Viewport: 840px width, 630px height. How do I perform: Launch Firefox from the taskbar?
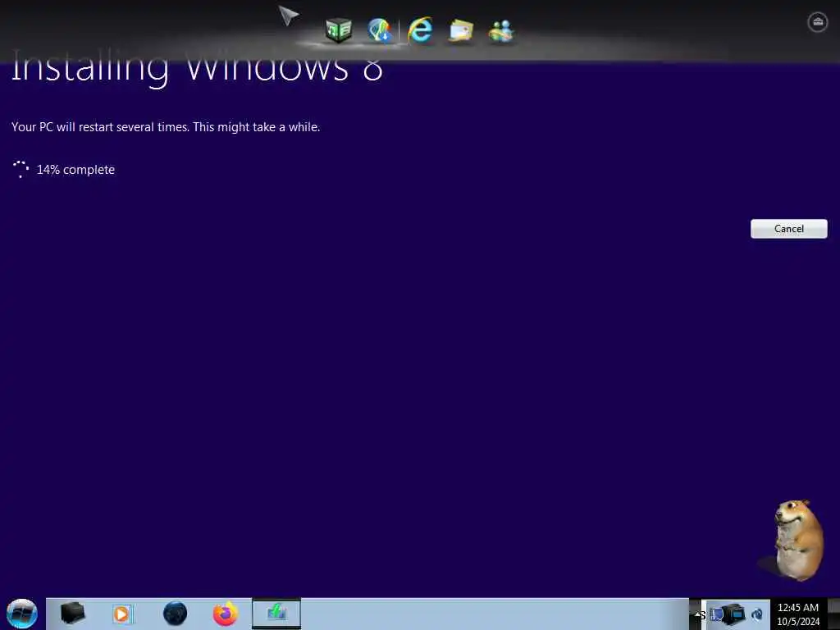pos(226,614)
